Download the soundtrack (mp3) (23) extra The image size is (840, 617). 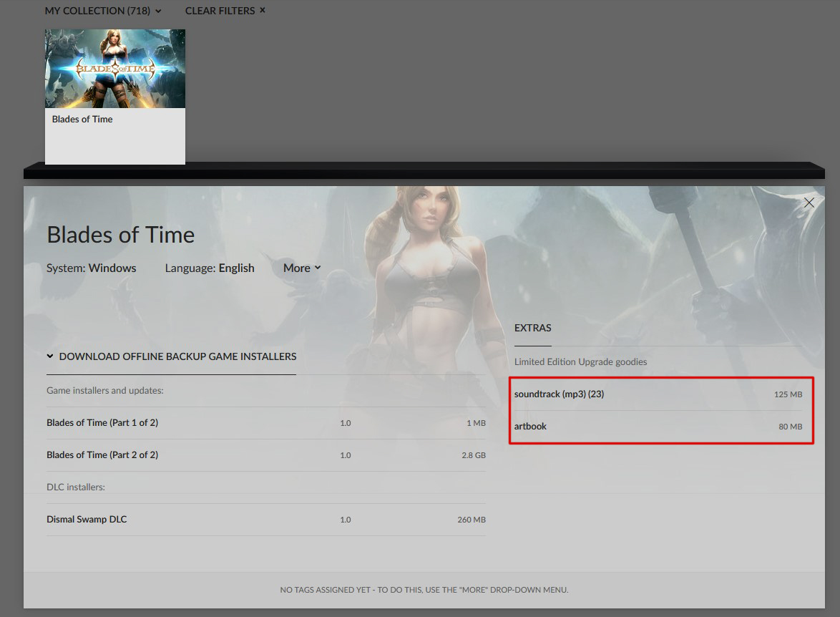(x=658, y=394)
